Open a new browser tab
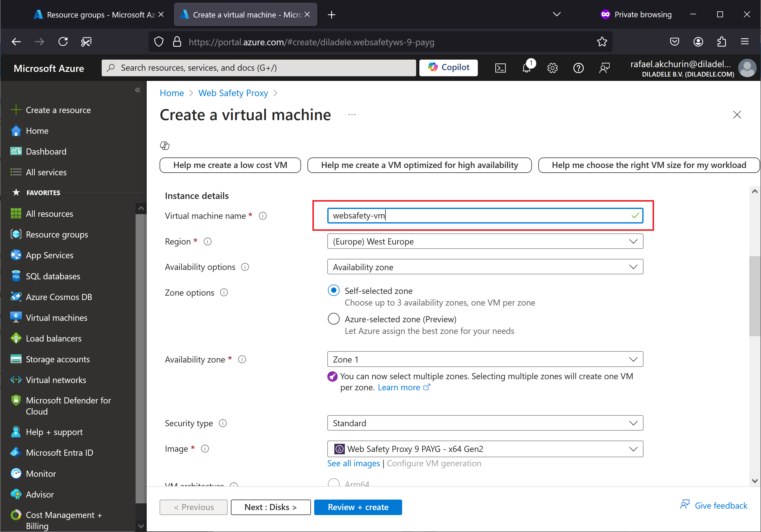This screenshot has height=532, width=761. click(331, 15)
